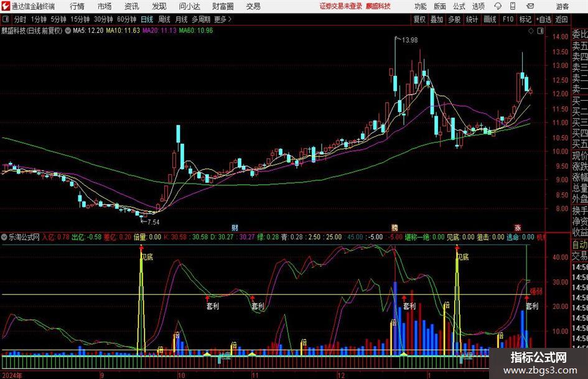This screenshot has height=379, width=588.
Task: Switch to the 5分钟 period tab
Action: 58,19
